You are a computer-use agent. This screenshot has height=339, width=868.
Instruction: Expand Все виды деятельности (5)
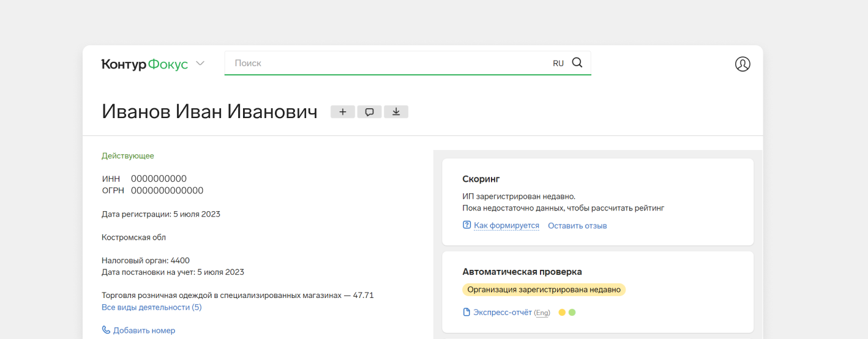click(151, 307)
